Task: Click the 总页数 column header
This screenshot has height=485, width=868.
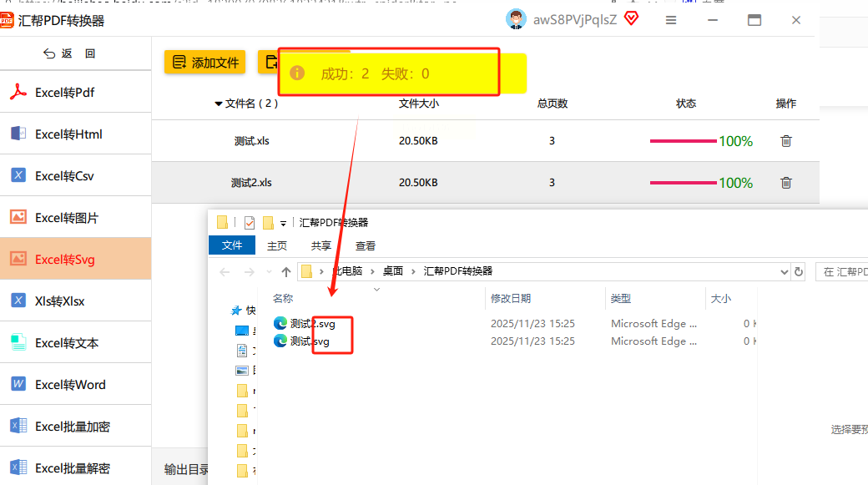Action: click(552, 104)
